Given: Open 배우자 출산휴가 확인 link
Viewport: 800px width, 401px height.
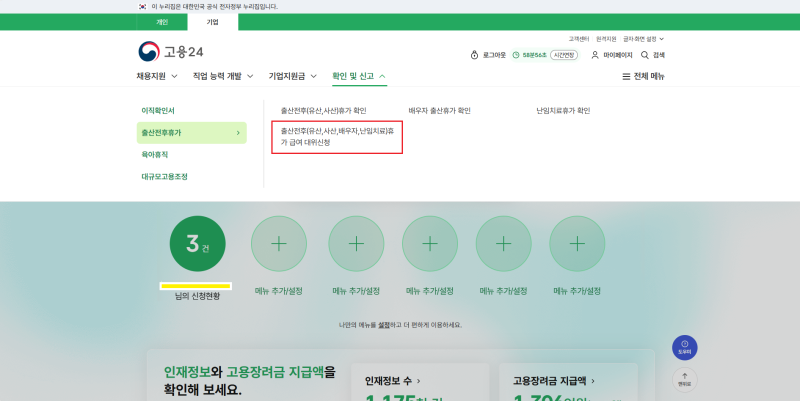Looking at the screenshot, I should tap(440, 111).
